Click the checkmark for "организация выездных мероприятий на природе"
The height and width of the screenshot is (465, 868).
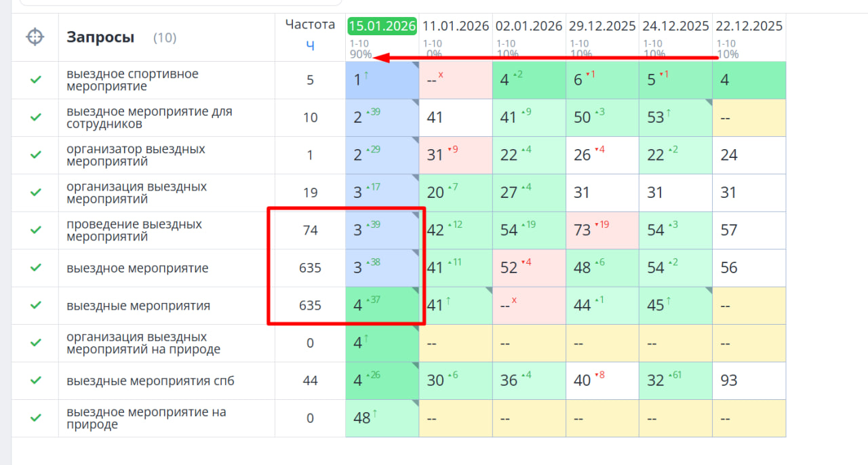pos(36,343)
